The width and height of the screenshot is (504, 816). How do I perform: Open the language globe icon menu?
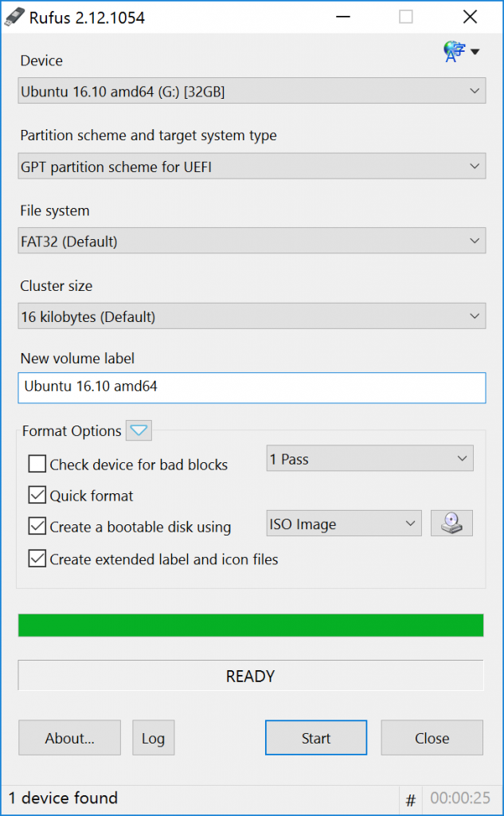pyautogui.click(x=454, y=52)
